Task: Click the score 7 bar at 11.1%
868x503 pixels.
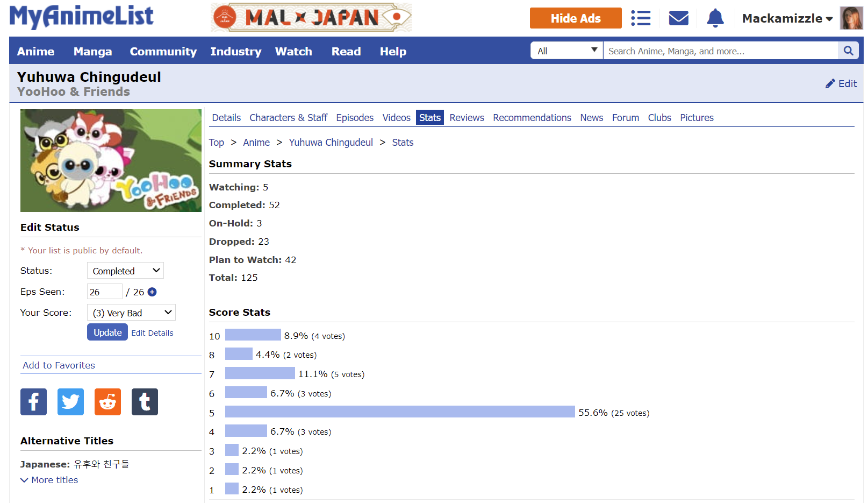Action: pos(260,373)
